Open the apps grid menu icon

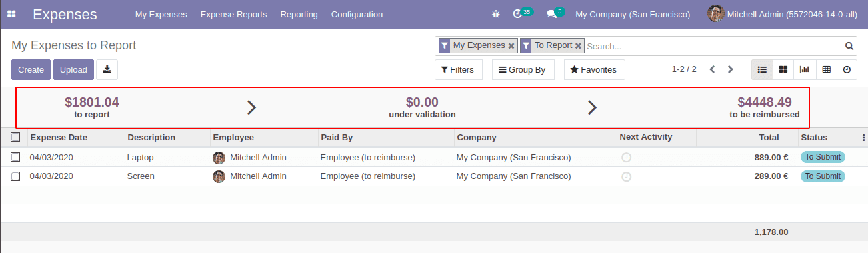11,14
